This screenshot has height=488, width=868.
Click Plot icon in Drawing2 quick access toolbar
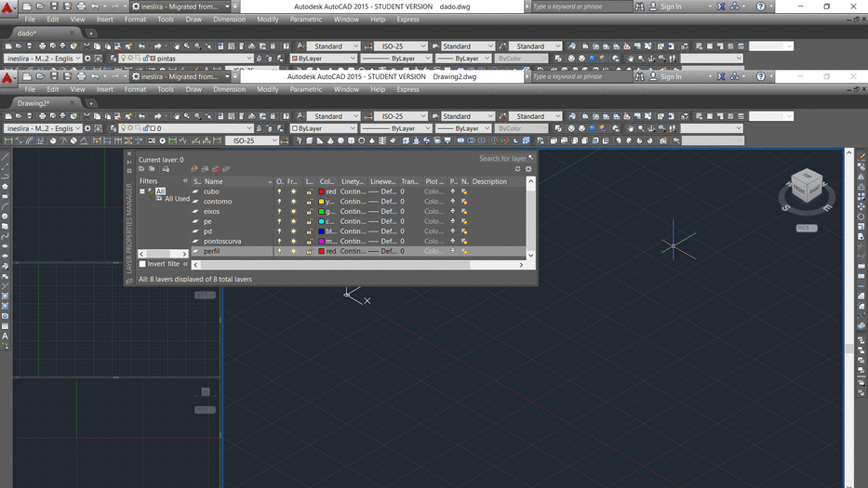pos(81,76)
